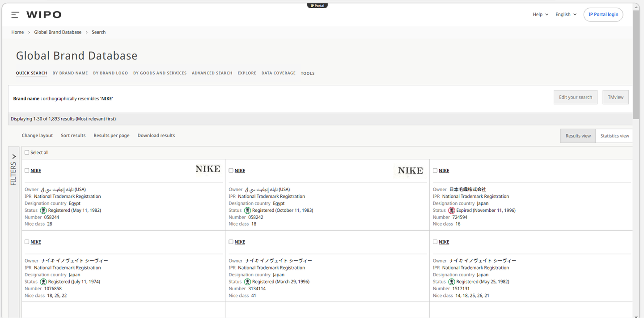This screenshot has width=644, height=318.
Task: Click 'Displaying 1-30 of 1,893 results' text
Action: [63, 119]
